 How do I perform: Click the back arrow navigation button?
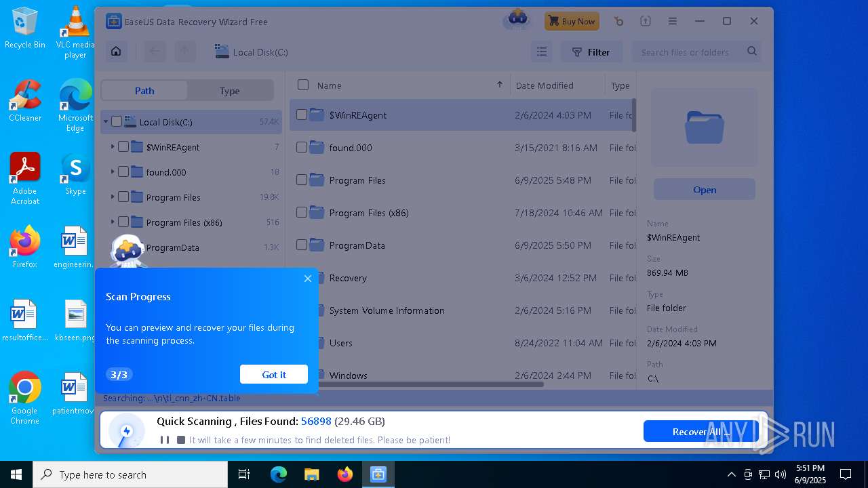pyautogui.click(x=155, y=52)
